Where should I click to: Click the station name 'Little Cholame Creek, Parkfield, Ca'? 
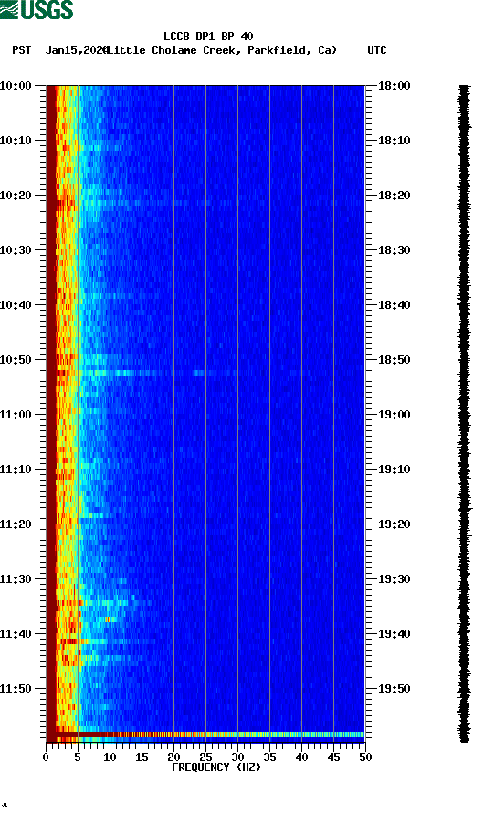tap(221, 50)
